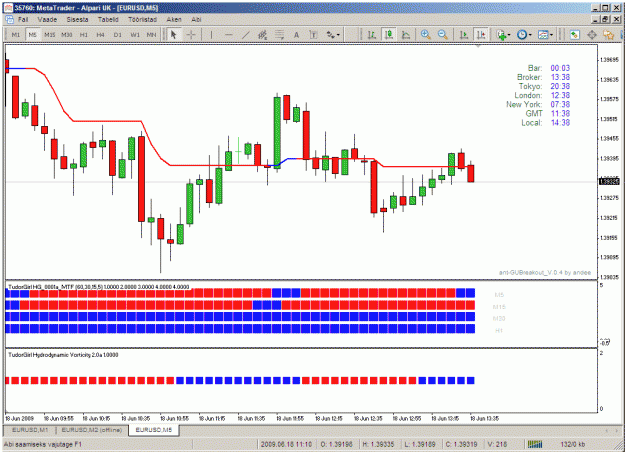Switch timeframe to H4
The height and width of the screenshot is (452, 625).
(x=100, y=35)
